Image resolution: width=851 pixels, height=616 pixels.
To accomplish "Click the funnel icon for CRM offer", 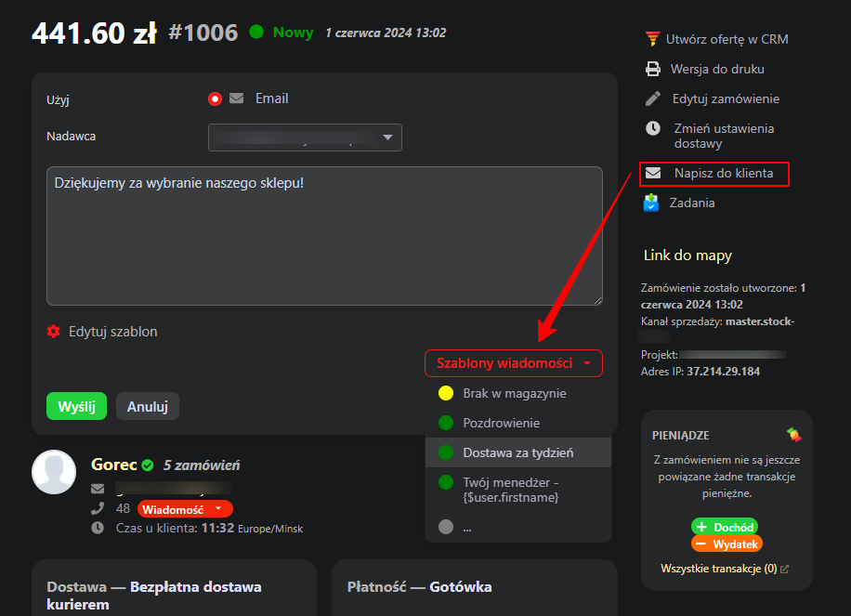I will [652, 39].
